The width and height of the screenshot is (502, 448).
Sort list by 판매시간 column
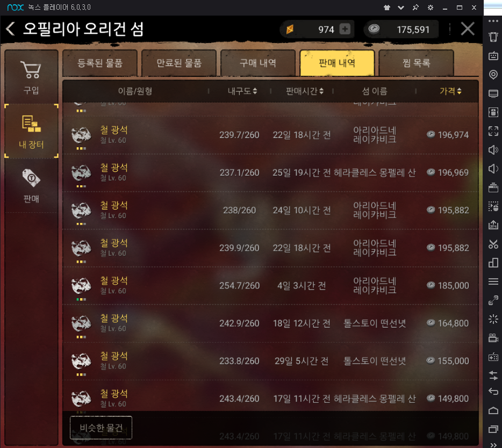click(304, 91)
